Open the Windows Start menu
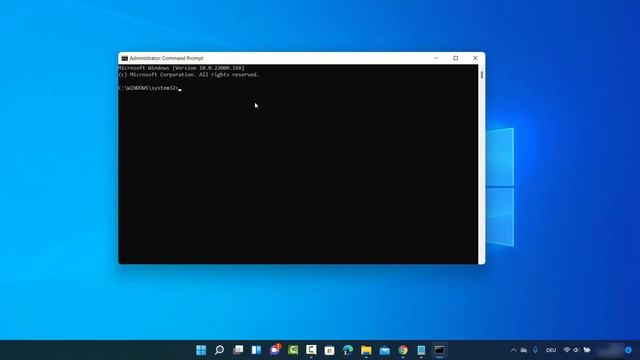Screen dimensions: 640x360 (x=201, y=350)
